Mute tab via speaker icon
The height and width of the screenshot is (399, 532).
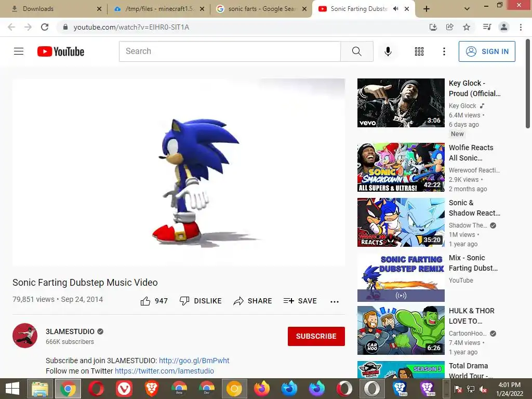pos(395,9)
